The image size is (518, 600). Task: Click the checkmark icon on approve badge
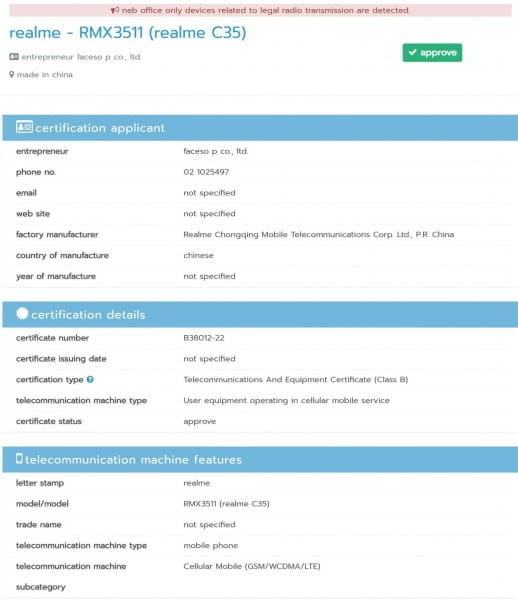412,52
